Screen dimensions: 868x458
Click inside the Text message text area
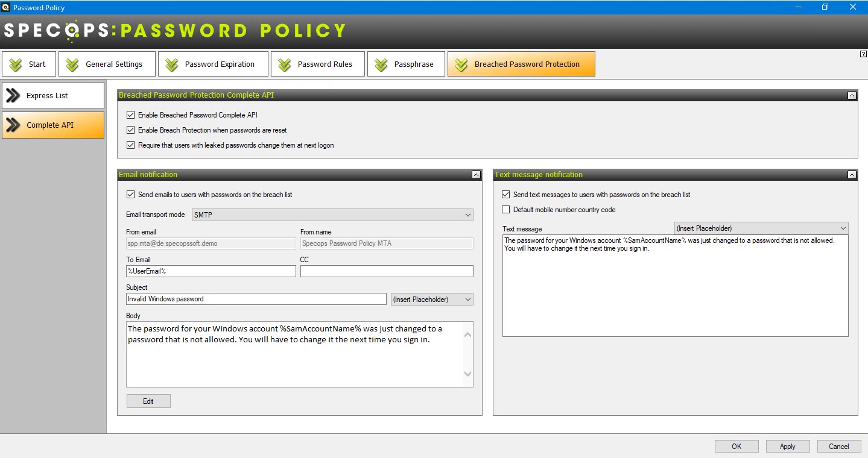tap(676, 286)
